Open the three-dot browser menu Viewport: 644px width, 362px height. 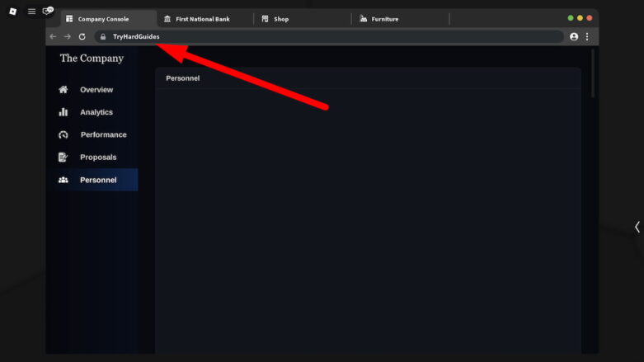click(x=587, y=36)
